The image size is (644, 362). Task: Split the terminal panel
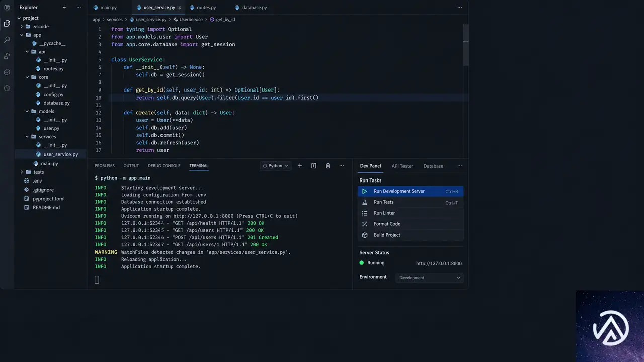pyautogui.click(x=313, y=166)
